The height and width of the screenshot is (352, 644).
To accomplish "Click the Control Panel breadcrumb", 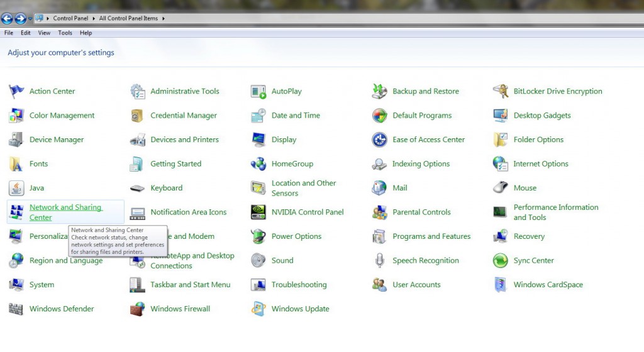I will (x=70, y=18).
